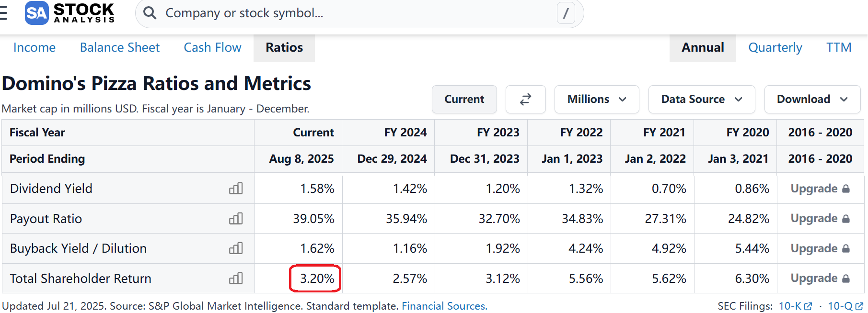The height and width of the screenshot is (313, 868).
Task: Click the swap columns arrows button
Action: 526,99
